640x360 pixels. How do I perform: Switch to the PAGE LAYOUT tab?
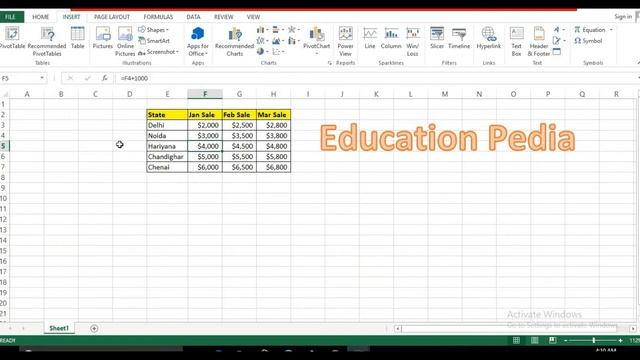pos(112,17)
